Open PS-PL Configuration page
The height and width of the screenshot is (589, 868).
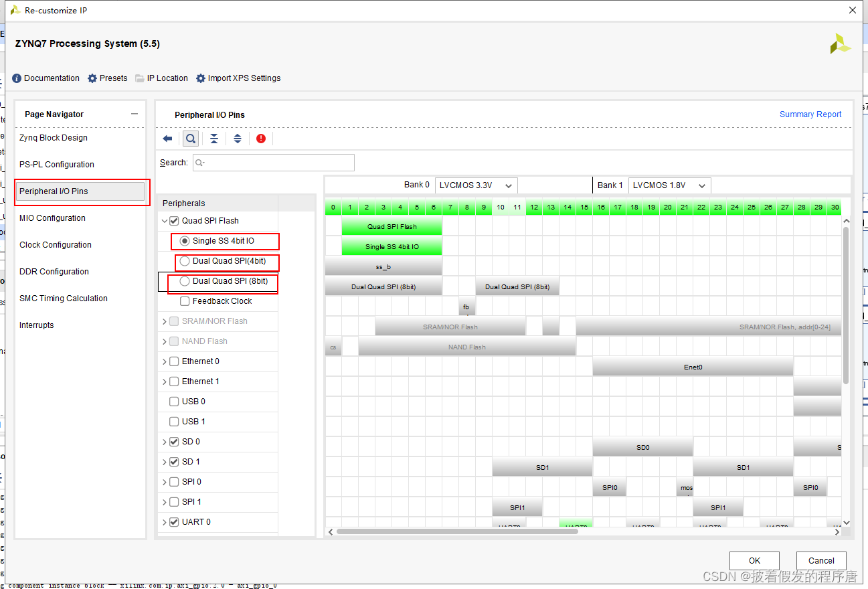pyautogui.click(x=57, y=165)
